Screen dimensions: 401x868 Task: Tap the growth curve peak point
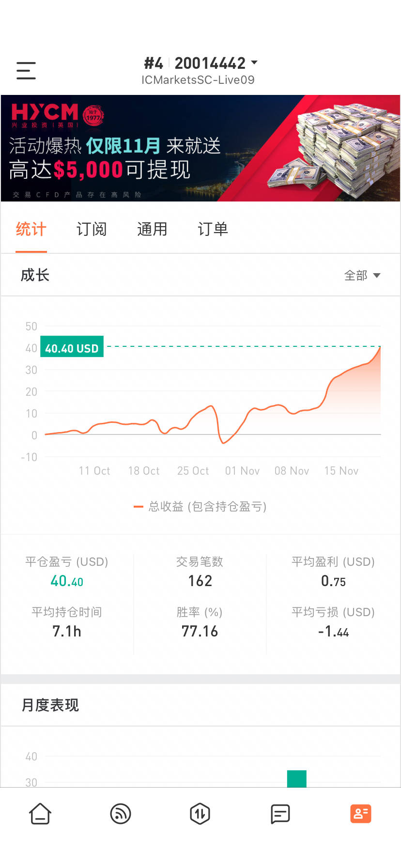coord(380,346)
